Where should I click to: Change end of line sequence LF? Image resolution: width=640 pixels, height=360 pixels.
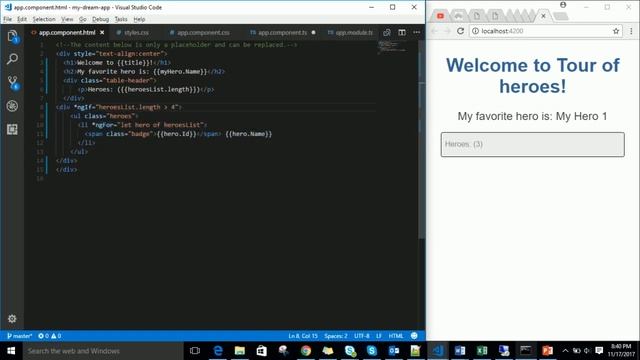tap(379, 336)
